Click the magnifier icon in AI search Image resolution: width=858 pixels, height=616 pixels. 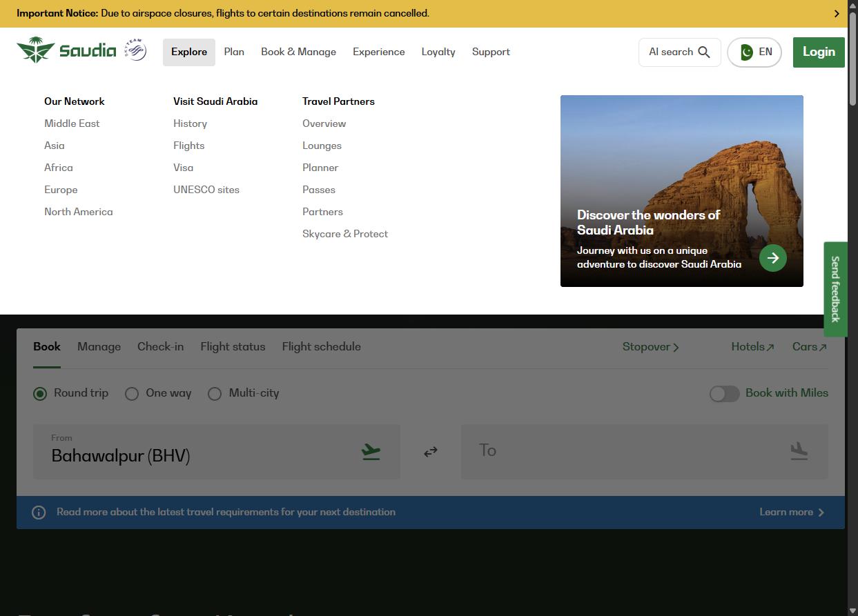(704, 52)
